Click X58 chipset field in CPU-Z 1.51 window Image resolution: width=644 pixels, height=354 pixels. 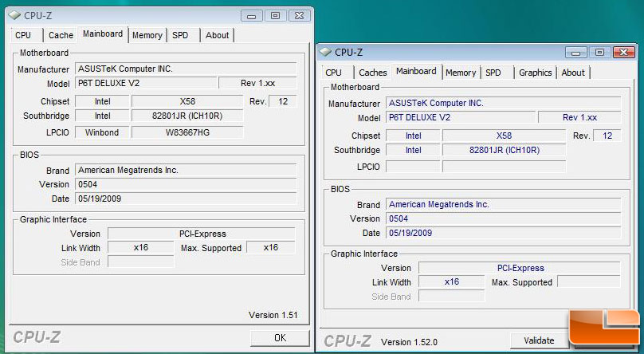point(187,101)
